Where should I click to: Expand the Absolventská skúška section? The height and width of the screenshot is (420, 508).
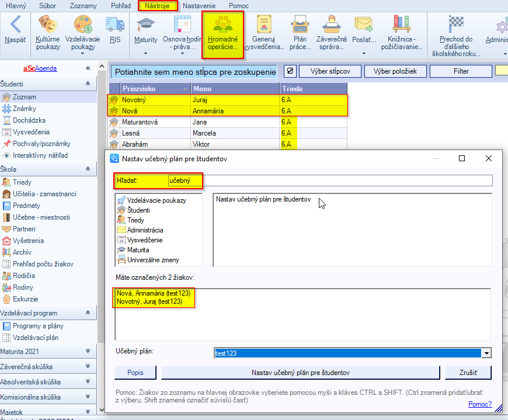coord(88,381)
